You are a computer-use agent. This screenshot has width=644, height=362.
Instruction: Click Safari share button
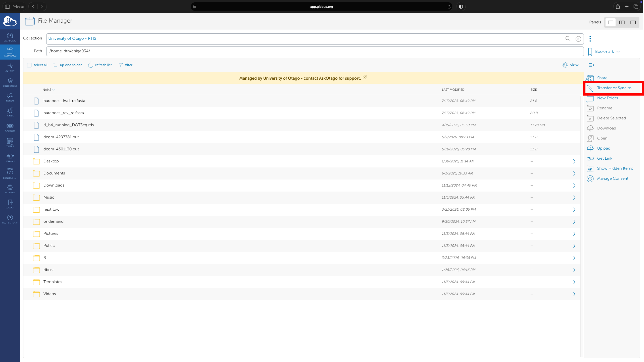click(617, 6)
